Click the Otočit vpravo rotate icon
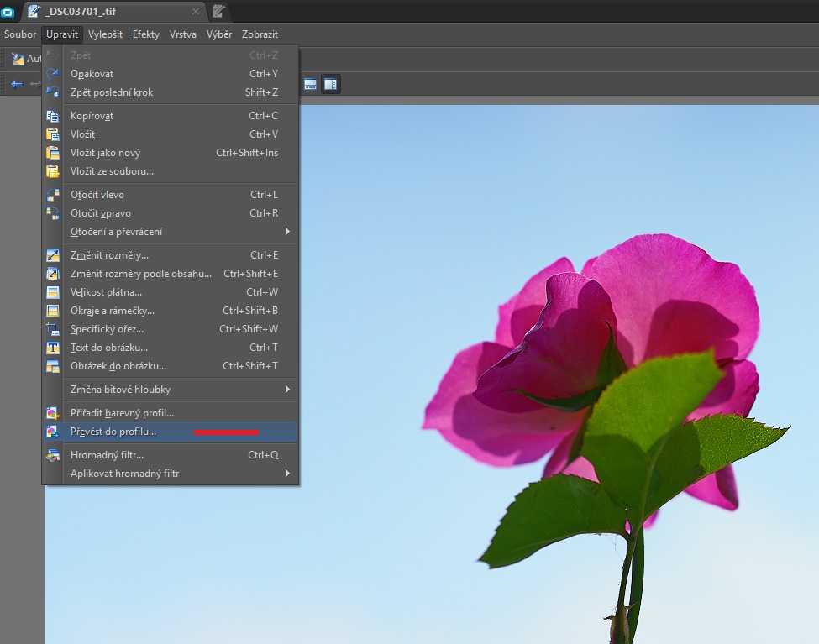Viewport: 819px width, 644px height. point(53,213)
